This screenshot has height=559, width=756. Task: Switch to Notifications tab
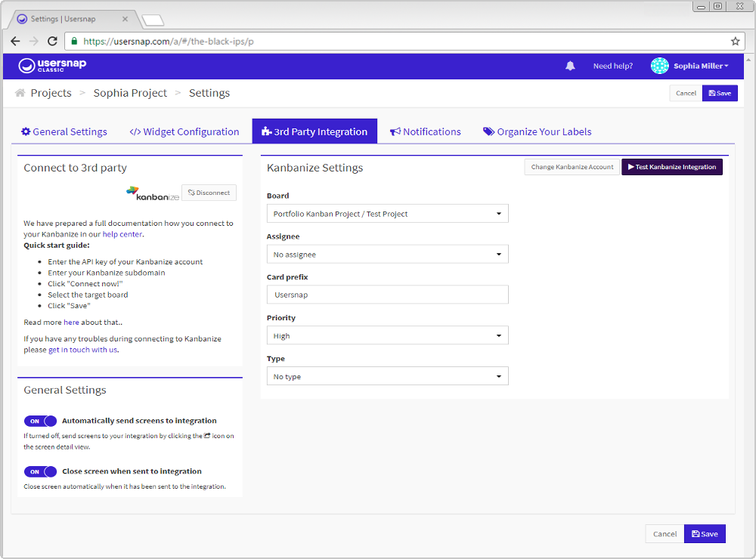425,131
